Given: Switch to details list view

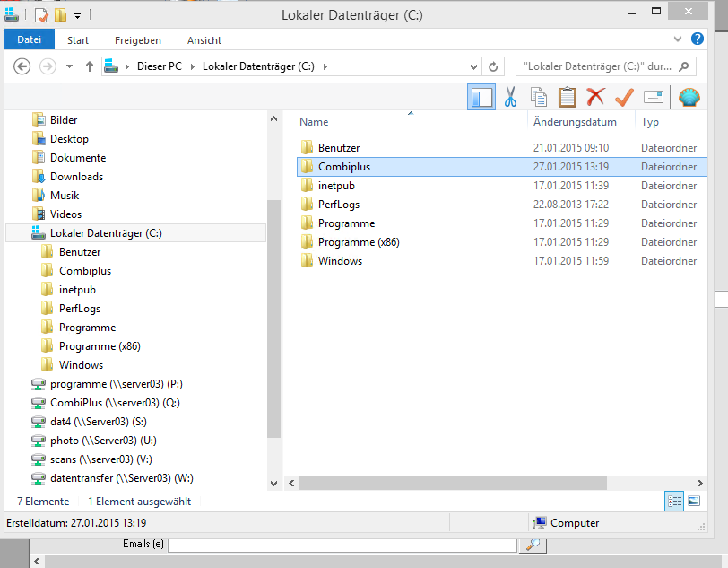Looking at the screenshot, I should pos(674,502).
